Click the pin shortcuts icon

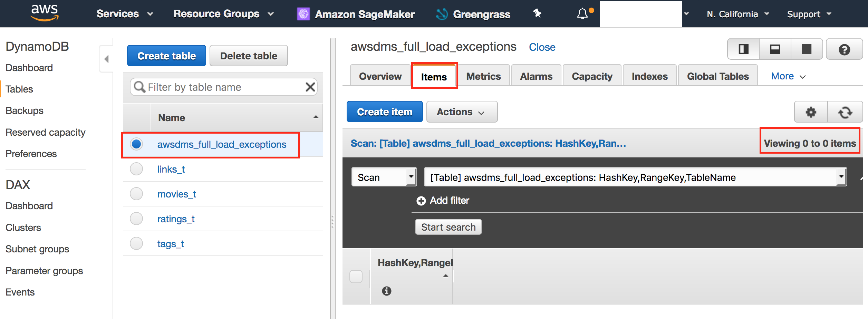[537, 13]
